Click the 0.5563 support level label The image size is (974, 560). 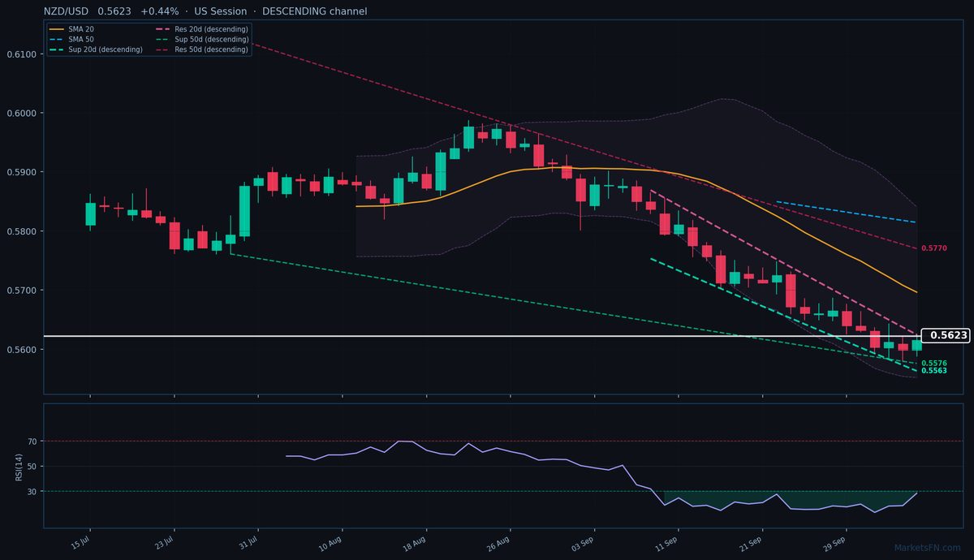(x=934, y=371)
